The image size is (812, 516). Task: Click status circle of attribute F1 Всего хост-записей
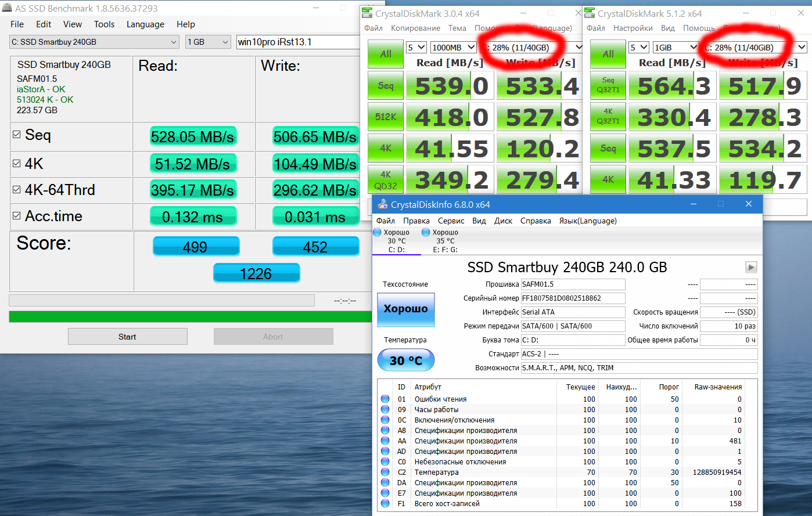[x=385, y=504]
